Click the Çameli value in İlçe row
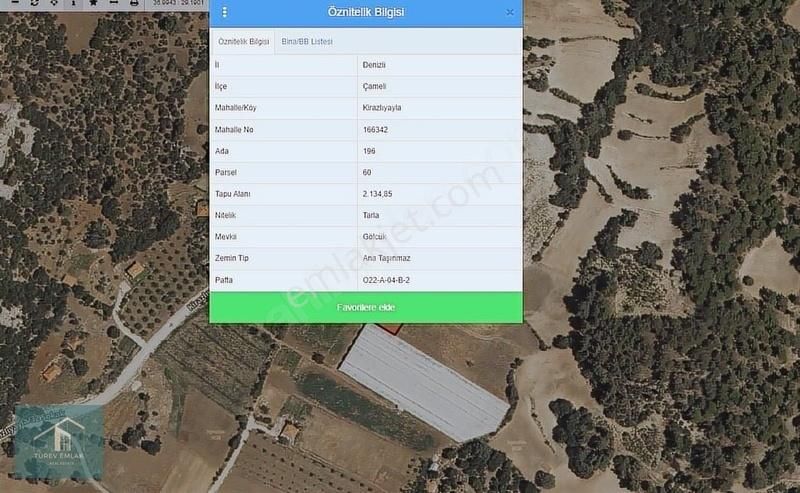The width and height of the screenshot is (800, 493). [x=374, y=86]
